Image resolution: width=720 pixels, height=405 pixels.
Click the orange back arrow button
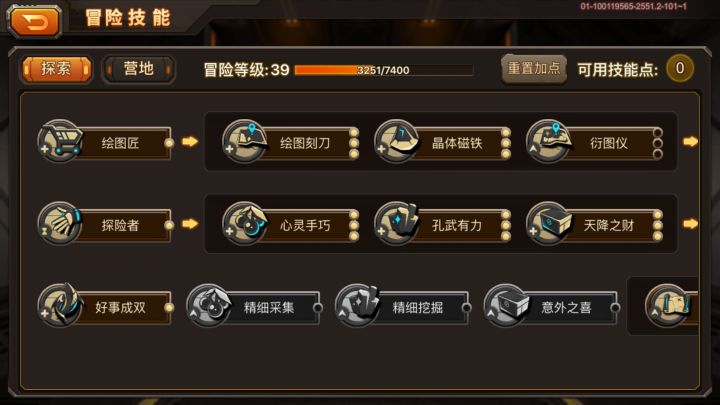coord(35,21)
